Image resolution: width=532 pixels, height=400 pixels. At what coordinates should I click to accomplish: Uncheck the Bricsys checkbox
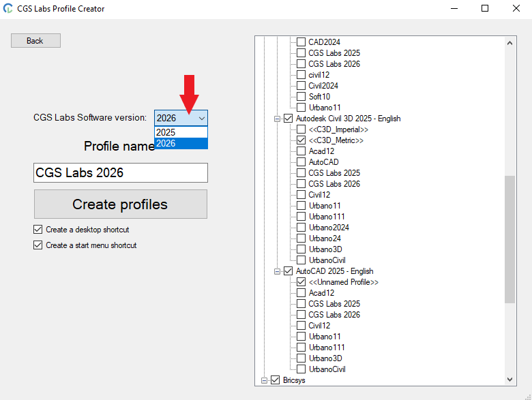click(x=275, y=380)
